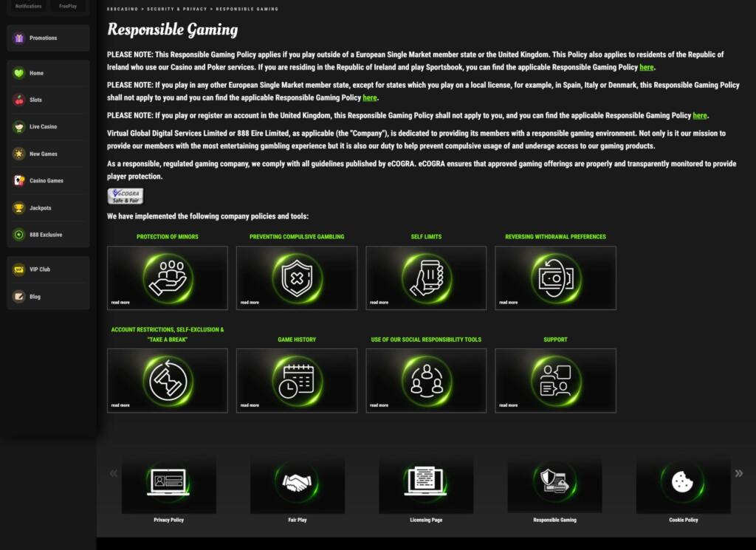
Task: Open the 888 Exclusive icon
Action: [18, 235]
